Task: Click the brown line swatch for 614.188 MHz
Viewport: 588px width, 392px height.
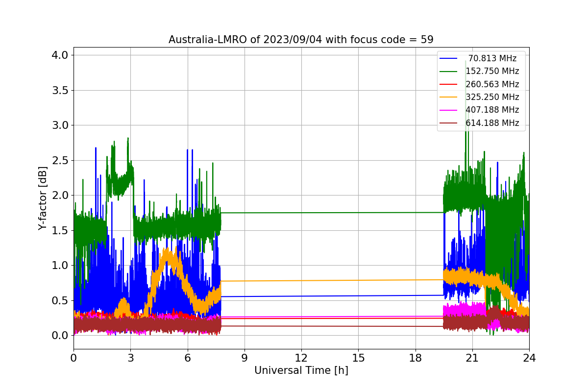Action: click(x=449, y=123)
